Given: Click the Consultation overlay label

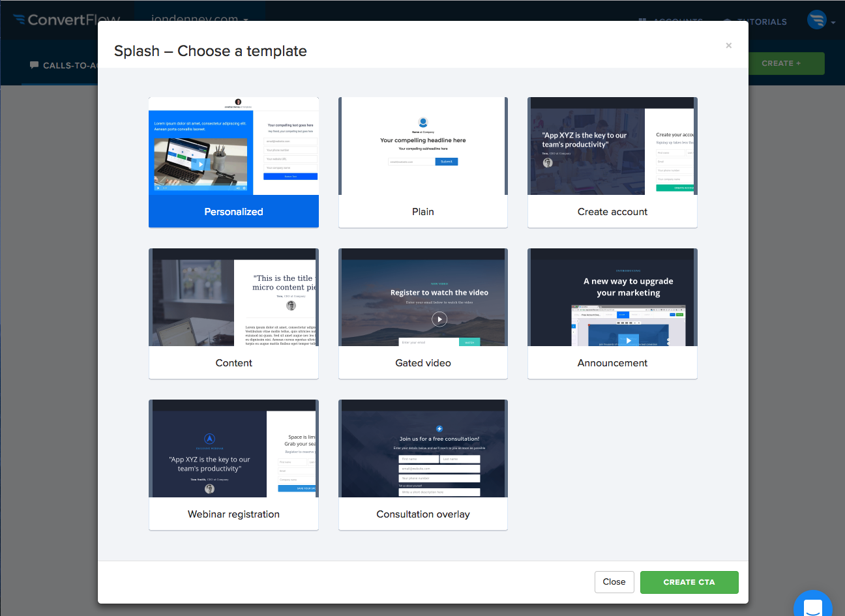Looking at the screenshot, I should tap(423, 514).
